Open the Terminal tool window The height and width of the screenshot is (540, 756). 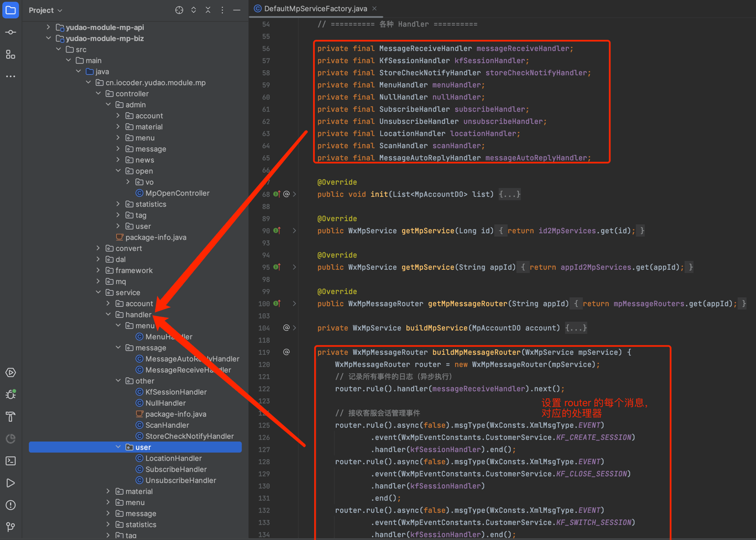pyautogui.click(x=11, y=461)
